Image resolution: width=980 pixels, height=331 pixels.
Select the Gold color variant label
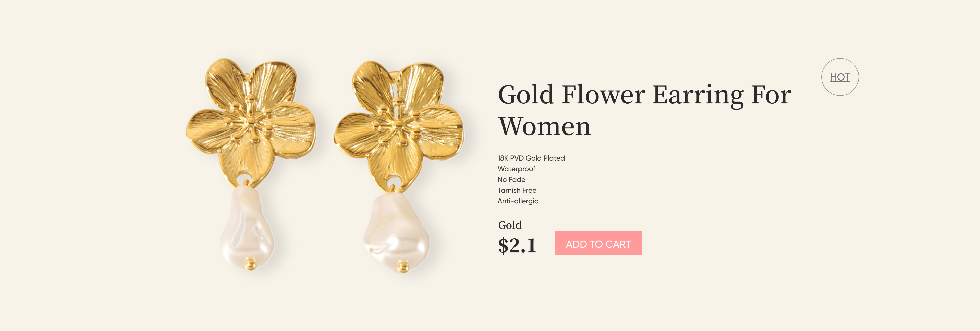(510, 225)
